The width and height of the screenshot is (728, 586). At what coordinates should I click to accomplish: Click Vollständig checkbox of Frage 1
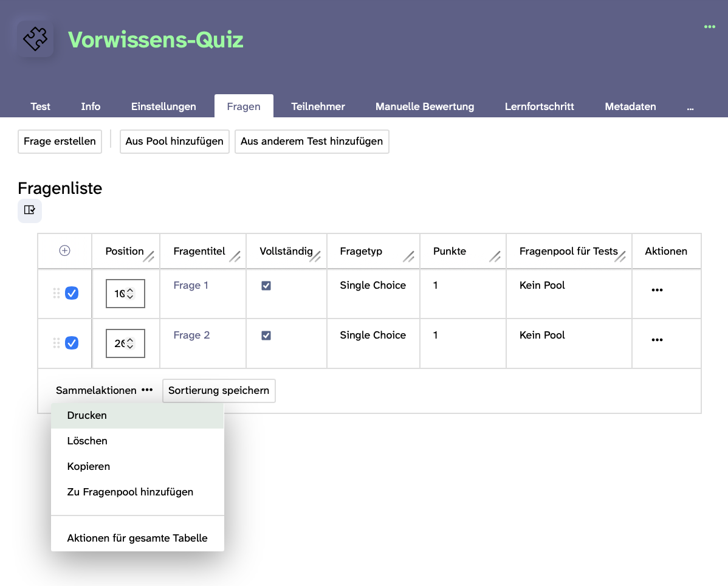266,286
